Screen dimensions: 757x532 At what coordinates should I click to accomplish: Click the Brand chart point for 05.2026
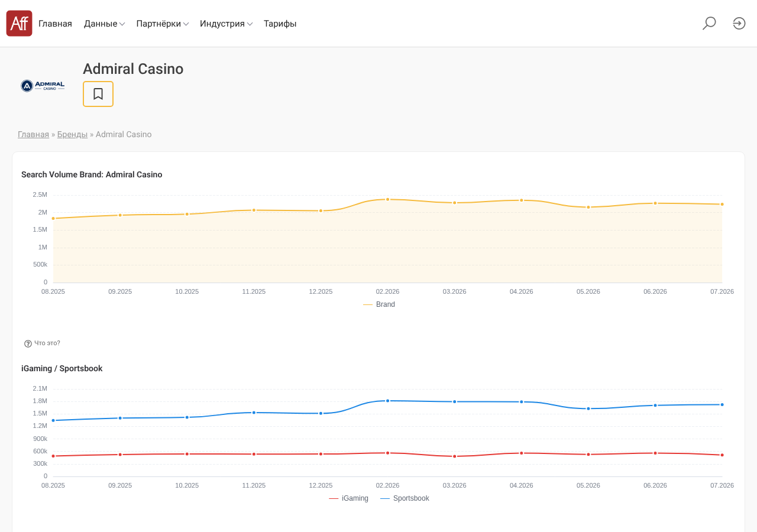pos(588,207)
